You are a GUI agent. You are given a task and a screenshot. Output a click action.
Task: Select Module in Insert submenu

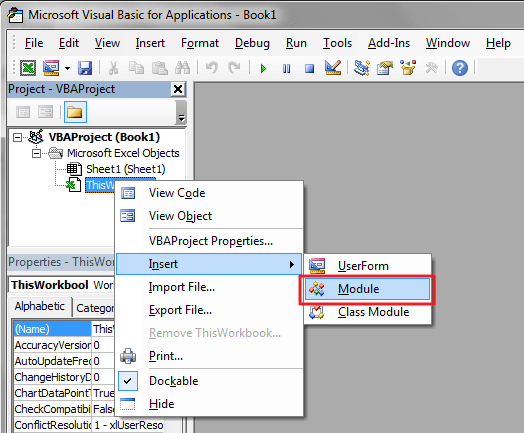(367, 289)
